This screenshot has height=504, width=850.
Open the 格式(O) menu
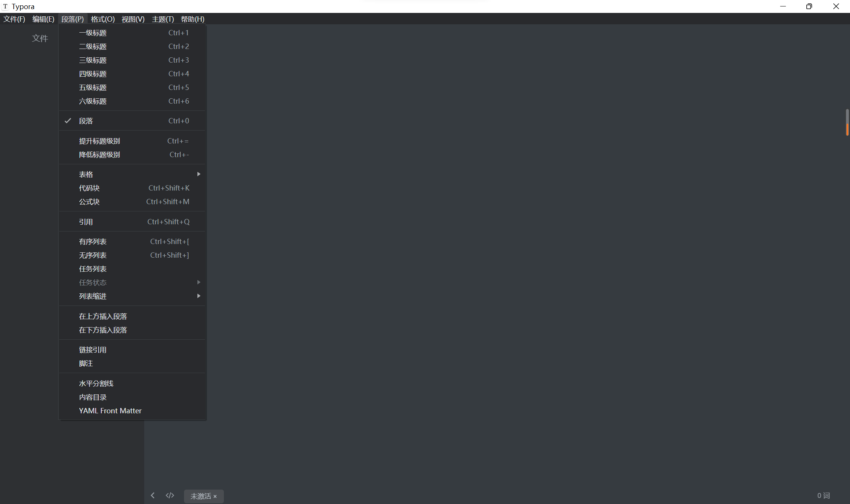click(x=103, y=19)
